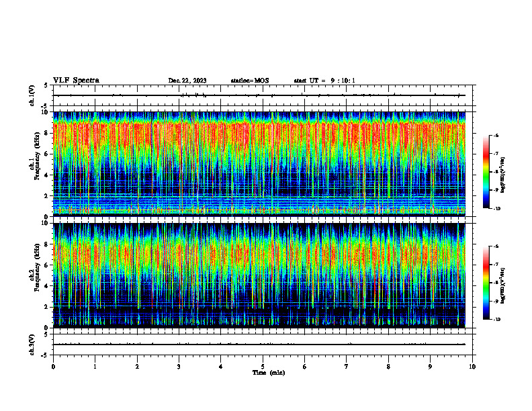Click the time axis tick label '0'
Image resolution: width=532 pixels, height=411 pixels.
tap(53, 367)
